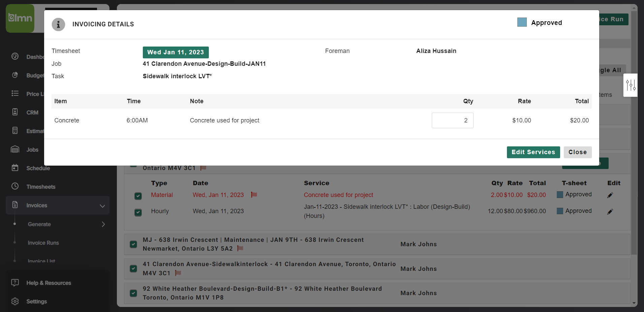Collapse the Invoices menu chevron
This screenshot has width=644, height=312.
pos(102,205)
